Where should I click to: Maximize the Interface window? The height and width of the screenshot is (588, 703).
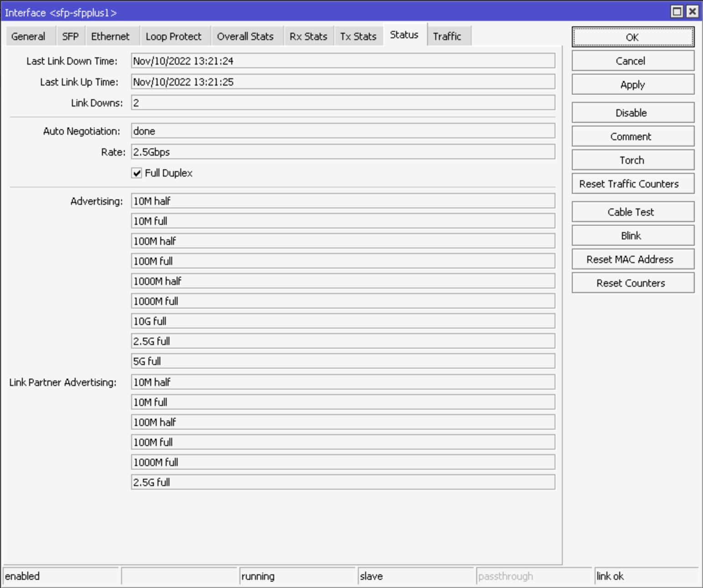(677, 11)
